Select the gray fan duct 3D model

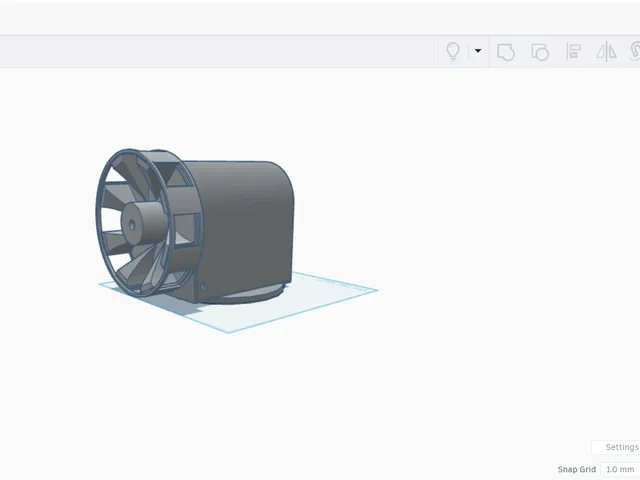[195, 227]
